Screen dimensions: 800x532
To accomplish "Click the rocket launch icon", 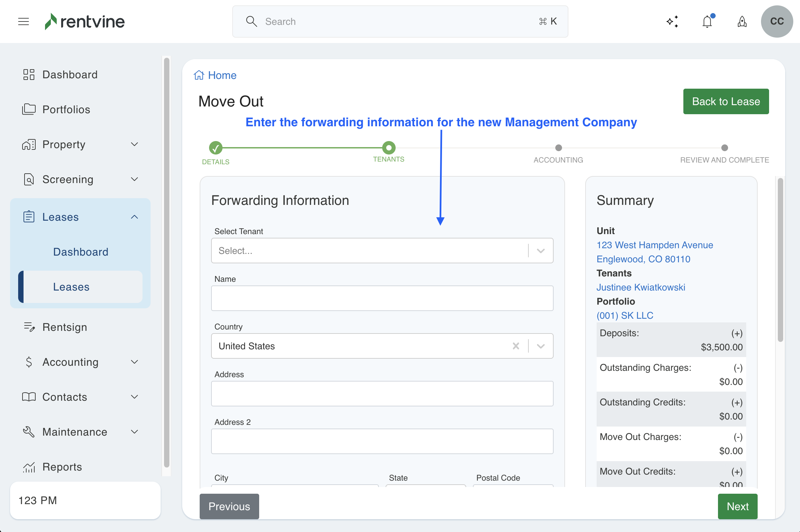I will click(742, 22).
